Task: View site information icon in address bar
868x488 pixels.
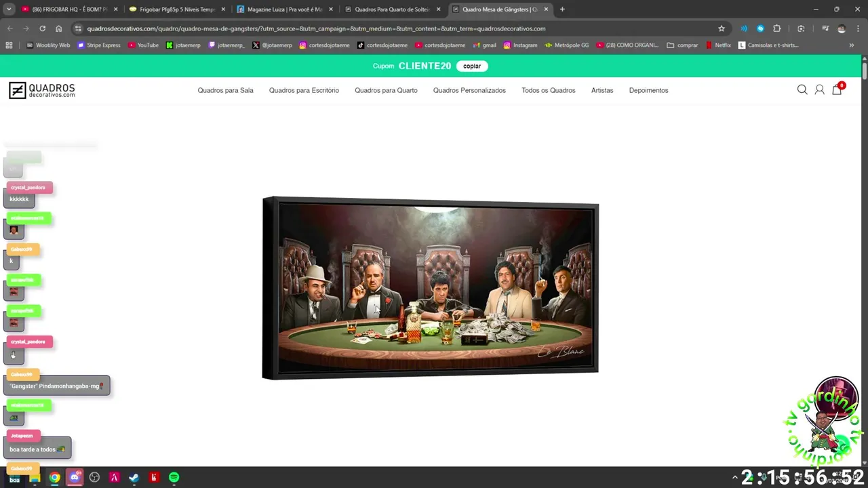Action: 78,28
